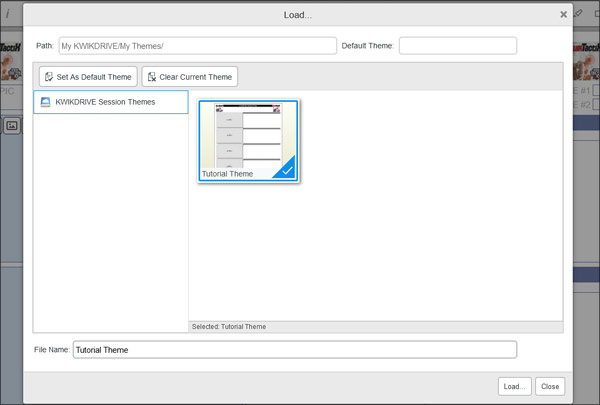Select KWIKDRIVE Session Themes in the sidebar
Viewport: 600px width, 405px height.
pyautogui.click(x=110, y=102)
